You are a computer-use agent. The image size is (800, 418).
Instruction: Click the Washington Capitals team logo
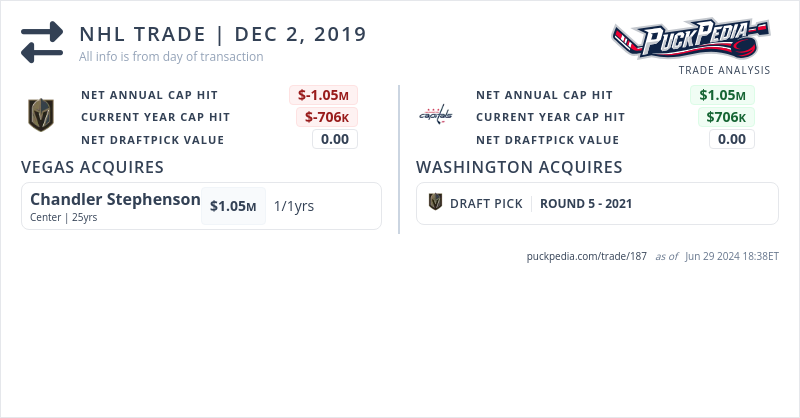(435, 116)
